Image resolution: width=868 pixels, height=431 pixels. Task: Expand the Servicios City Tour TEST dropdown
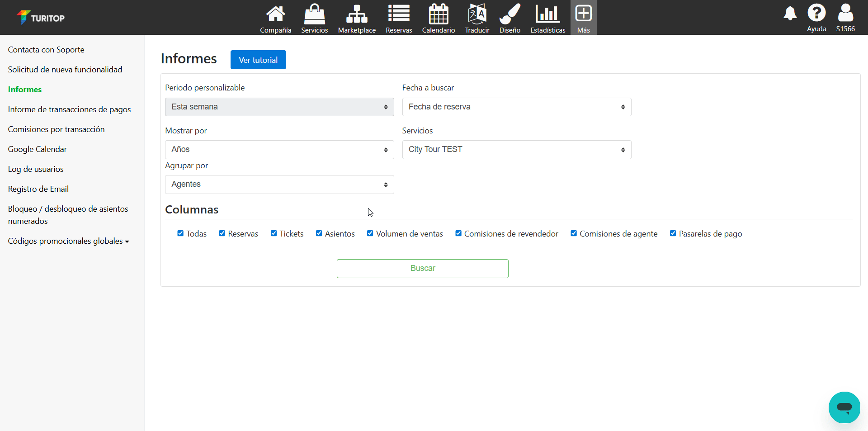[516, 150]
